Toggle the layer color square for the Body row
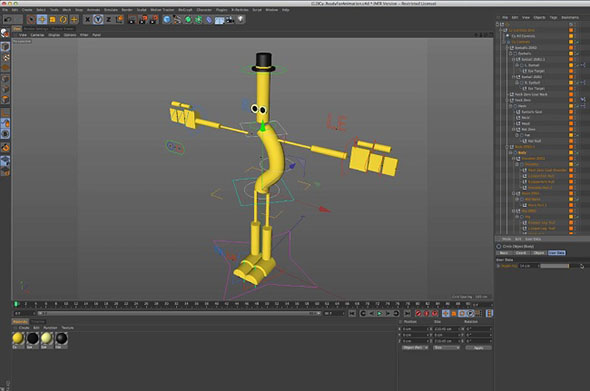Image resolution: width=590 pixels, height=391 pixels. [x=571, y=153]
